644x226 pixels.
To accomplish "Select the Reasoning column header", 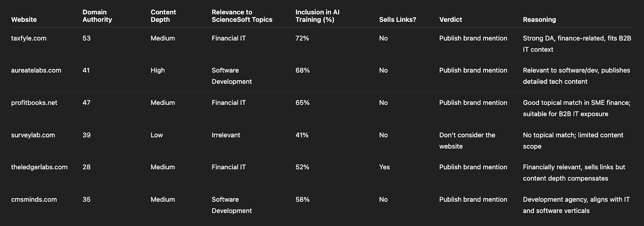I will pyautogui.click(x=539, y=19).
